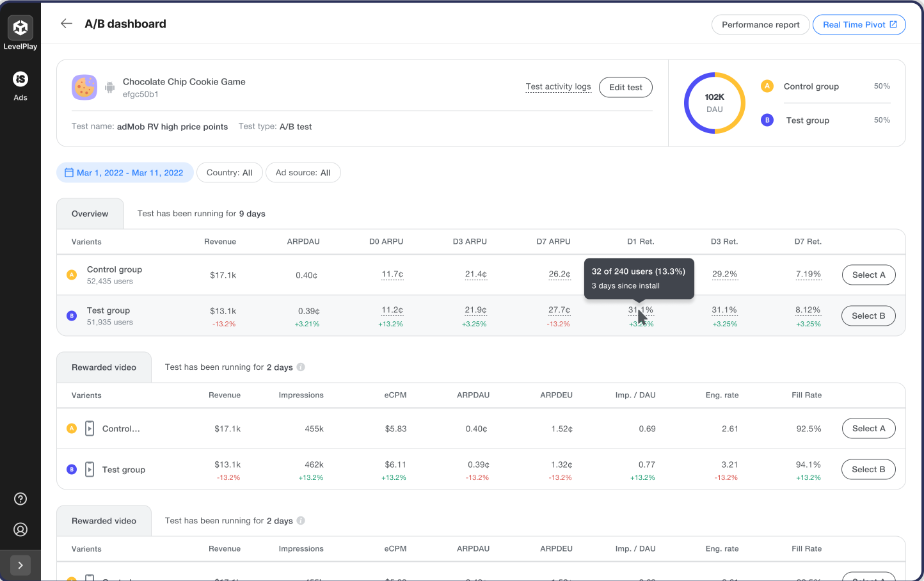Go back using the left arrow

(67, 24)
